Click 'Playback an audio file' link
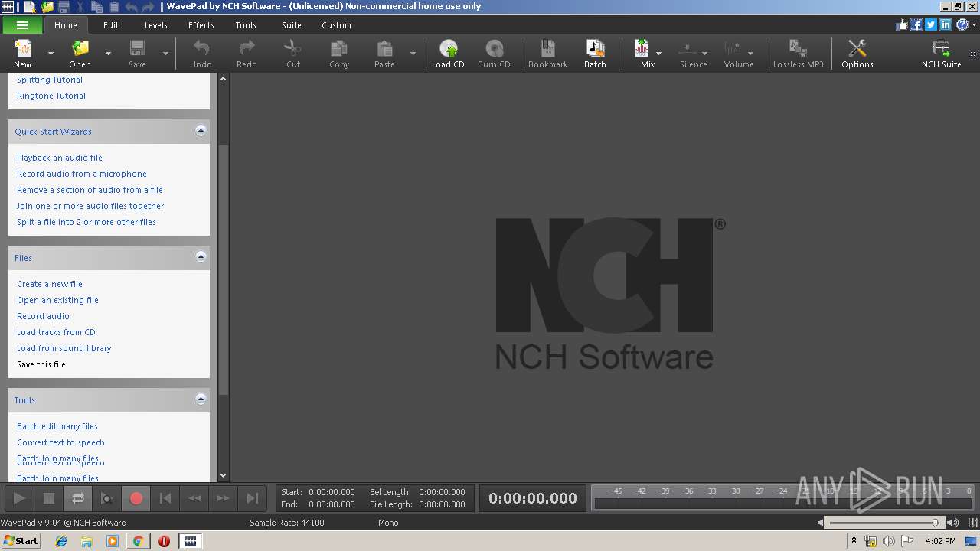980x551 pixels. (60, 158)
